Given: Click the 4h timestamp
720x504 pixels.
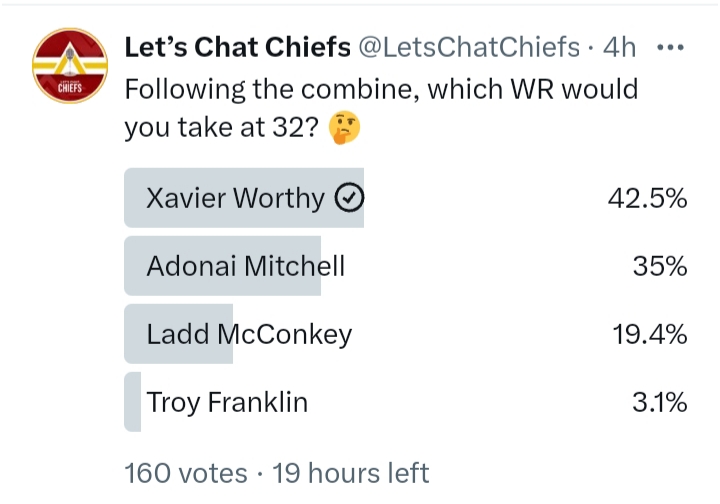Looking at the screenshot, I should (619, 47).
